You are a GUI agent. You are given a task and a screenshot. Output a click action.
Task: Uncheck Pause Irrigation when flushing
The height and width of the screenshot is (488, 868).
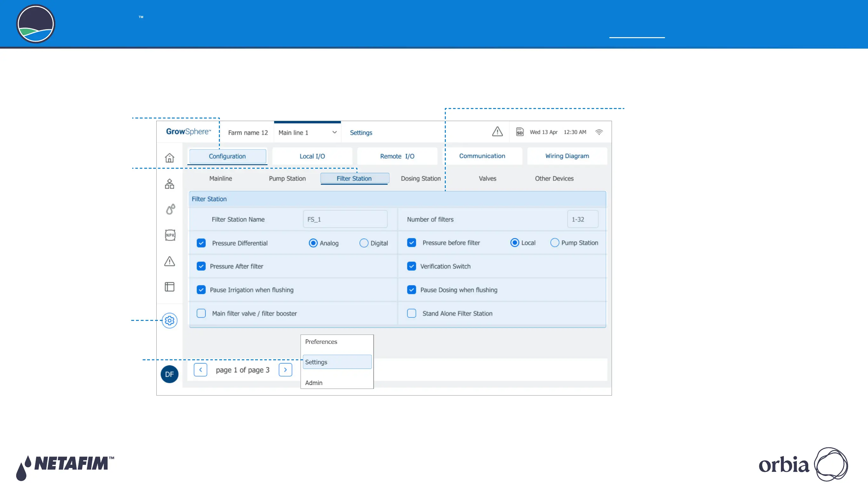click(x=201, y=290)
